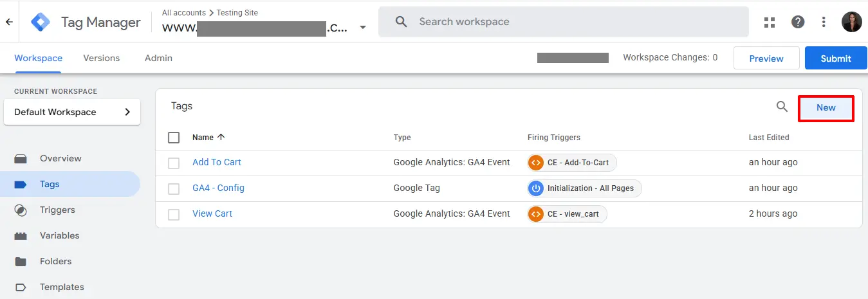
Task: Switch to the Workspace tab
Action: [39, 58]
